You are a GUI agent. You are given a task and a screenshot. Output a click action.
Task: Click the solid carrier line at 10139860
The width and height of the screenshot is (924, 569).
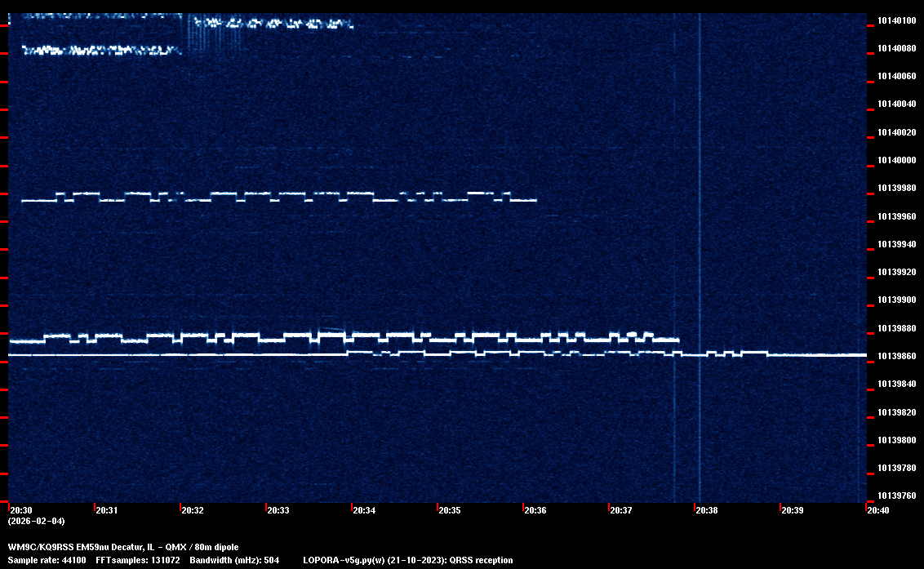(x=163, y=355)
